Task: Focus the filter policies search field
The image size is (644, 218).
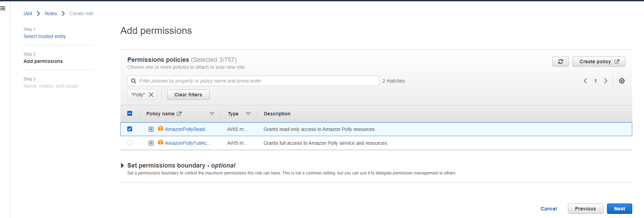Action: tap(256, 81)
